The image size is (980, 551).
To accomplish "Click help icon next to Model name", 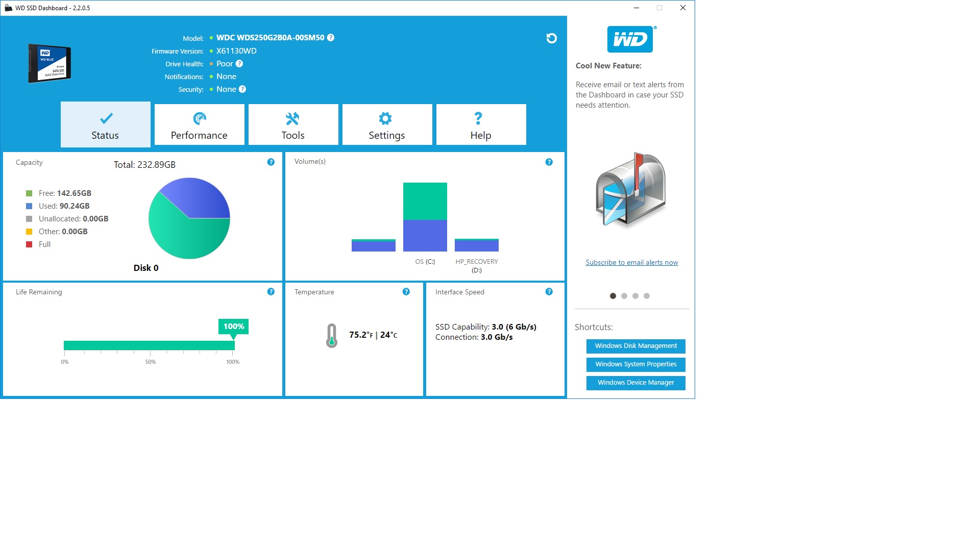I will tap(331, 38).
